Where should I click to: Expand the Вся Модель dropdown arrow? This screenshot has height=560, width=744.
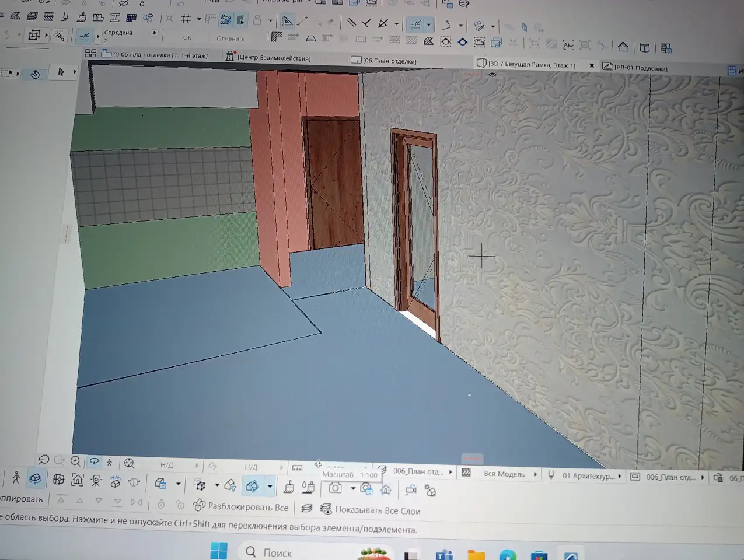click(535, 475)
